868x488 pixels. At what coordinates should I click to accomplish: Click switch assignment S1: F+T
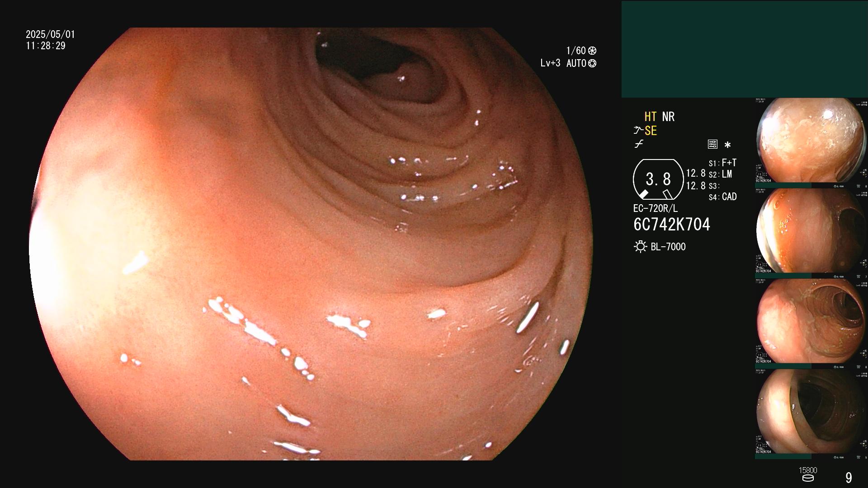tap(722, 163)
